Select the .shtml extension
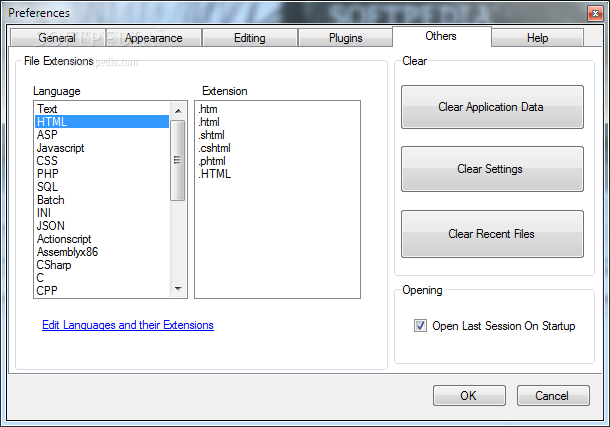Image resolution: width=610 pixels, height=427 pixels. pos(277,135)
